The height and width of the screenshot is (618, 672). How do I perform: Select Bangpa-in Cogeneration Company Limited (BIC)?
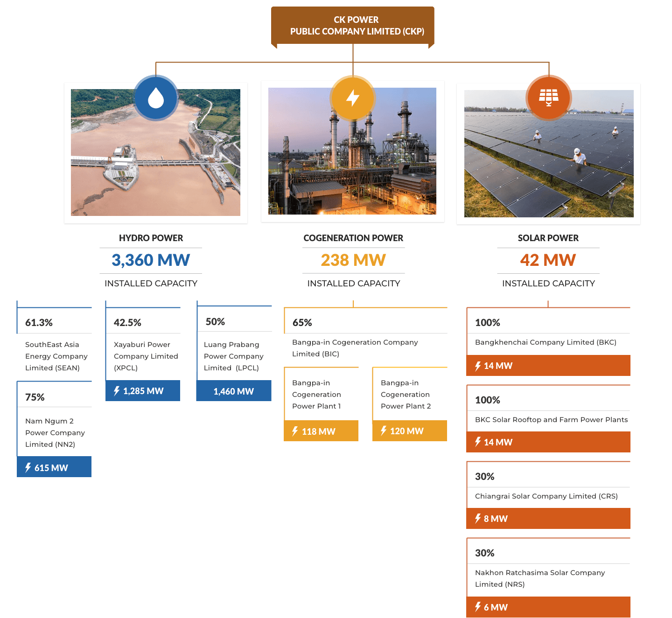[x=355, y=348]
